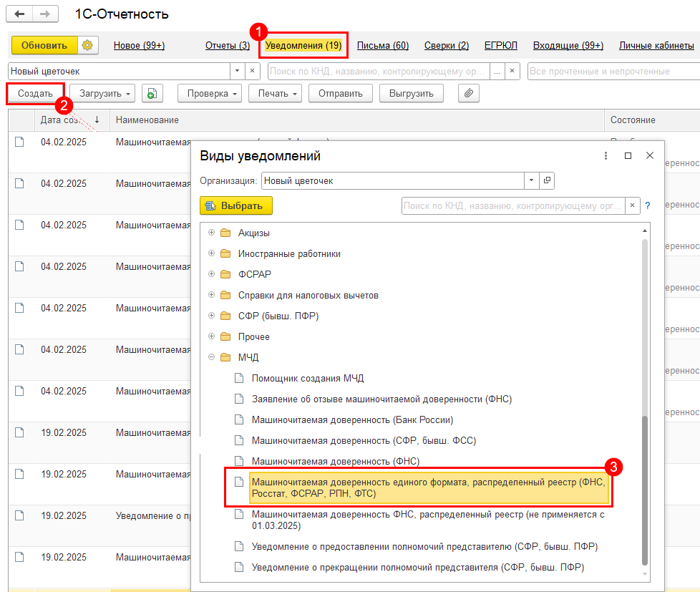Click the Создать button
The image size is (700, 592).
(35, 93)
